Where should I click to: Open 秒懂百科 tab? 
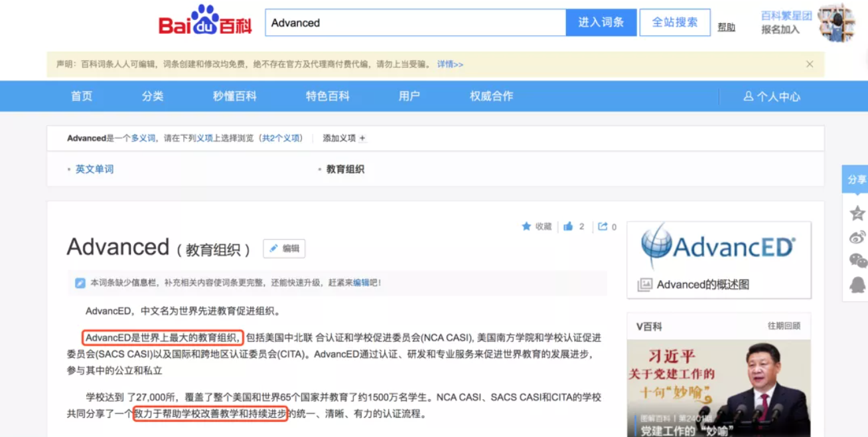pos(235,96)
